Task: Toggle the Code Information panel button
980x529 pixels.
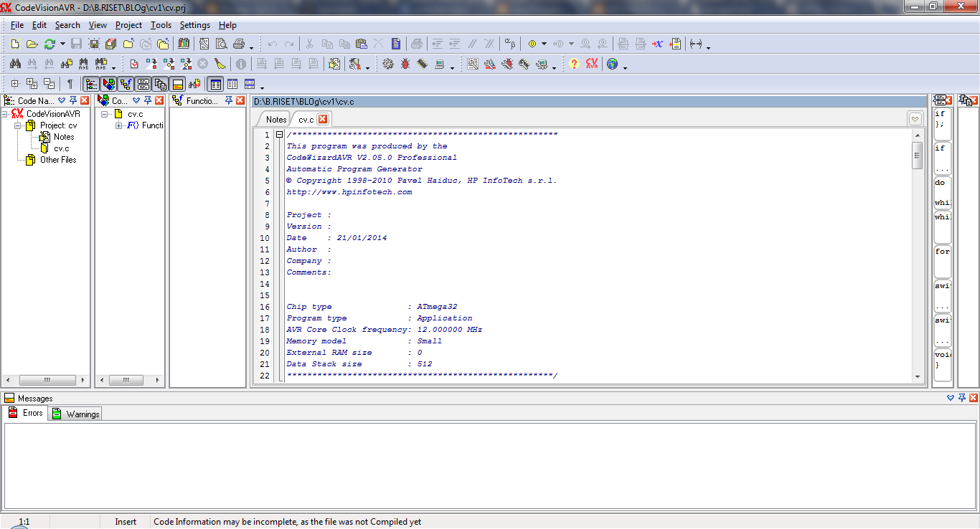Action: click(x=108, y=83)
